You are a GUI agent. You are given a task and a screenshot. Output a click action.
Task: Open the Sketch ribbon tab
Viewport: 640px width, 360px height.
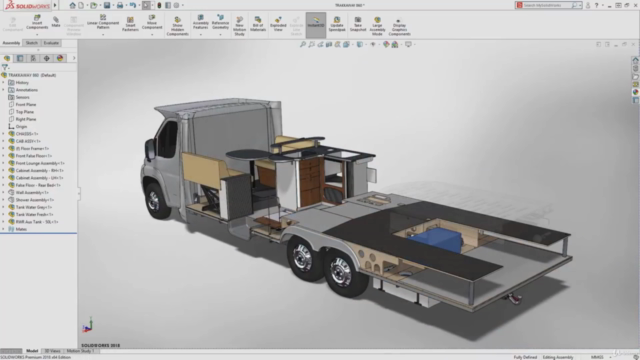point(31,43)
